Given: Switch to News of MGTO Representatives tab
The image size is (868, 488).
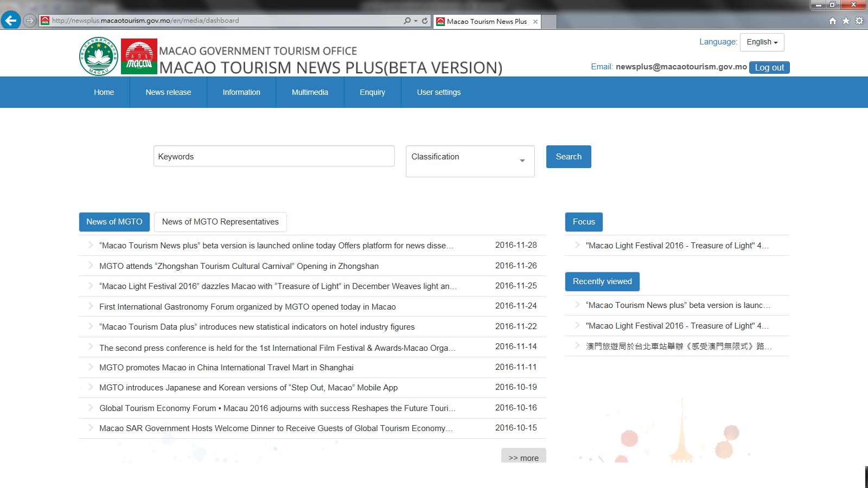Looking at the screenshot, I should point(220,222).
